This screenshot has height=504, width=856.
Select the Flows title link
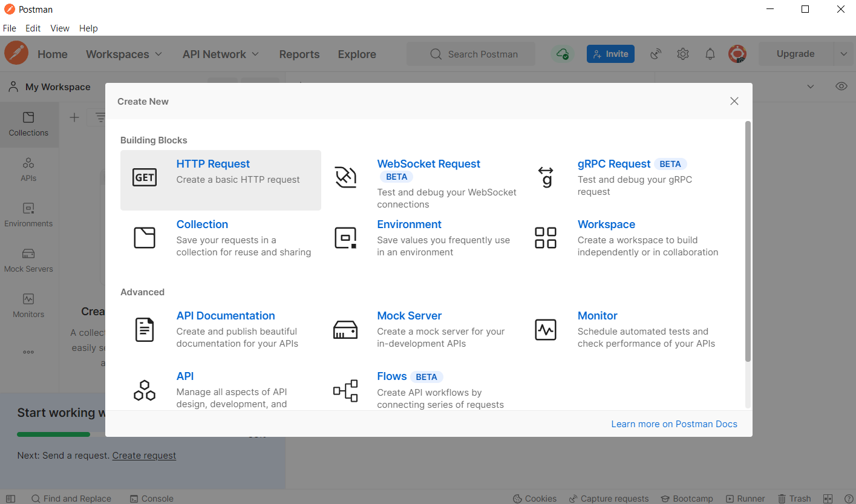[392, 376]
